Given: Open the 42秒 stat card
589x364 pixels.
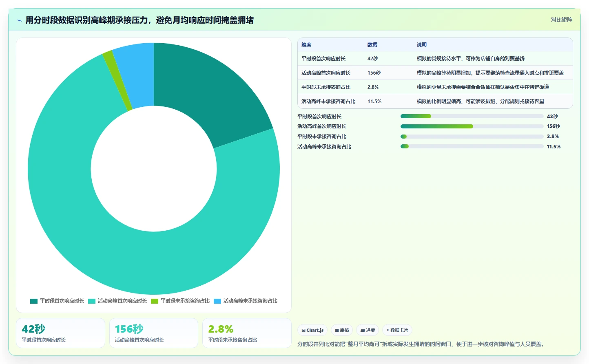Looking at the screenshot, I should [60, 333].
